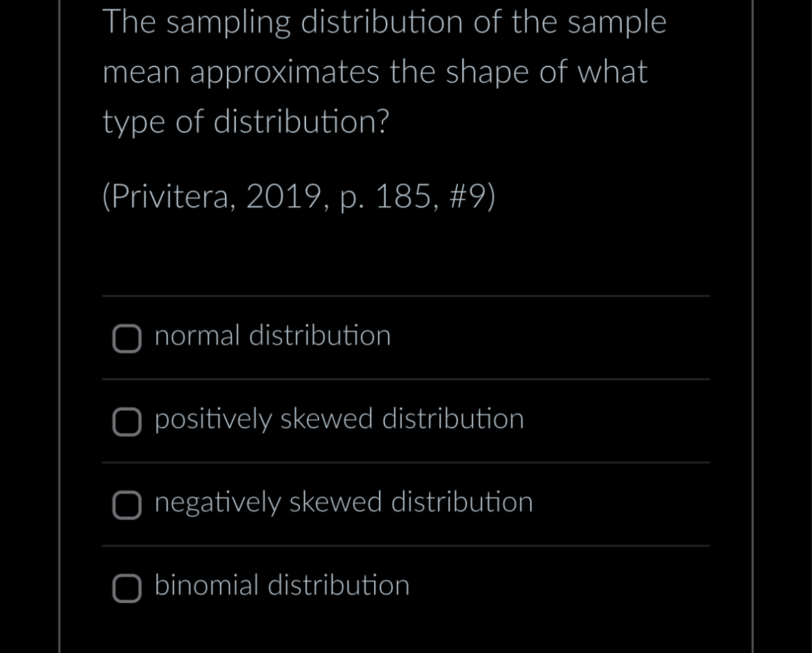Click the second answer row
812x653 pixels.
pos(406,420)
